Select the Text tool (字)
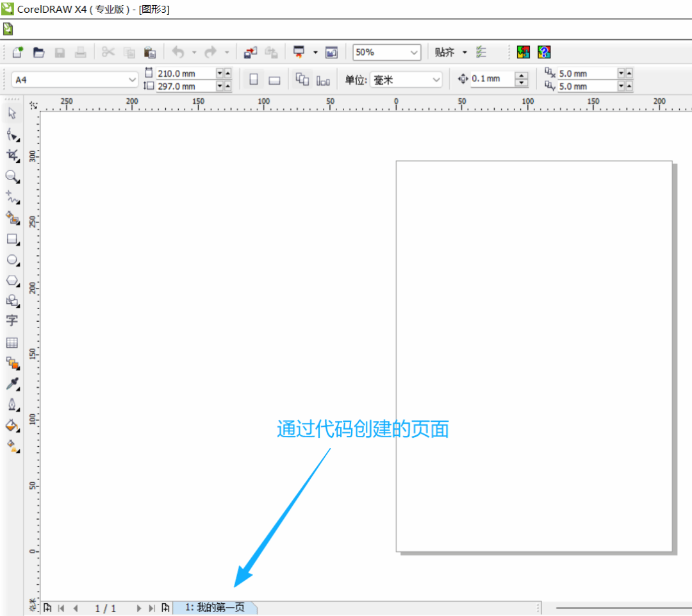Image resolution: width=692 pixels, height=616 pixels. coord(12,320)
